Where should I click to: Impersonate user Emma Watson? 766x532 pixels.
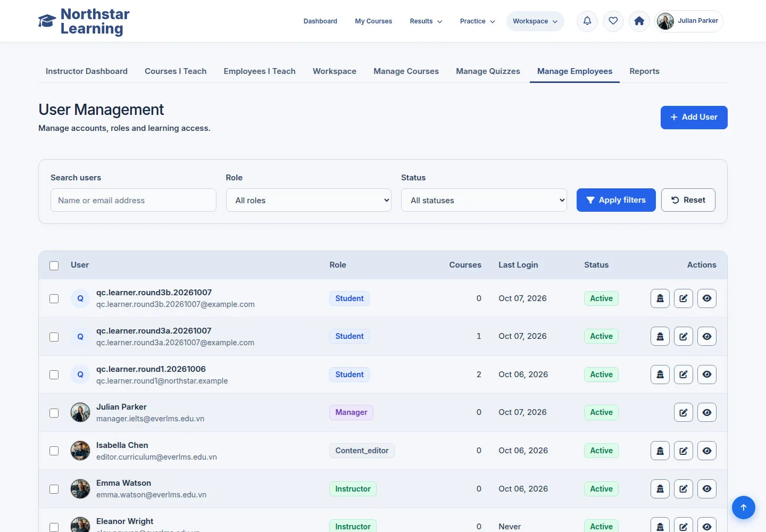pyautogui.click(x=660, y=489)
